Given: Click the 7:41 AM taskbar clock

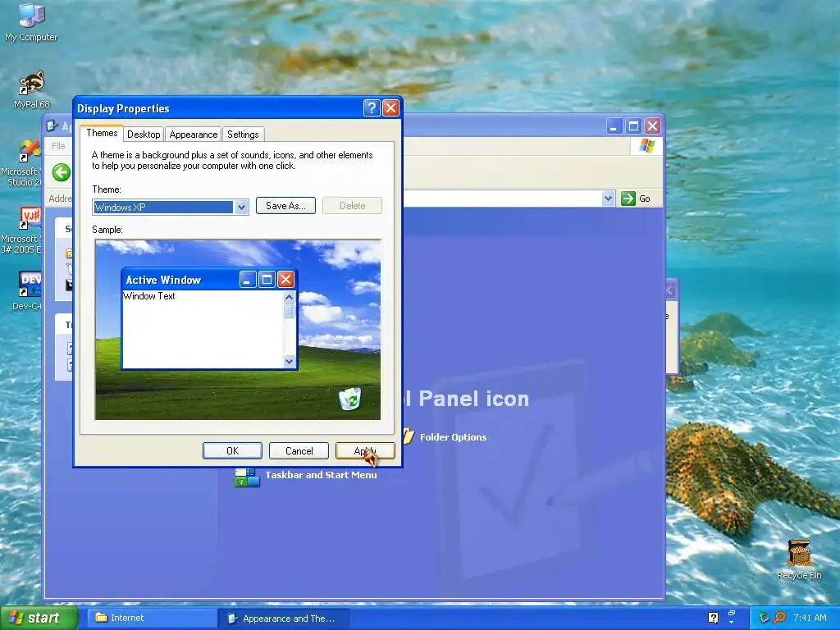Looking at the screenshot, I should 810,618.
